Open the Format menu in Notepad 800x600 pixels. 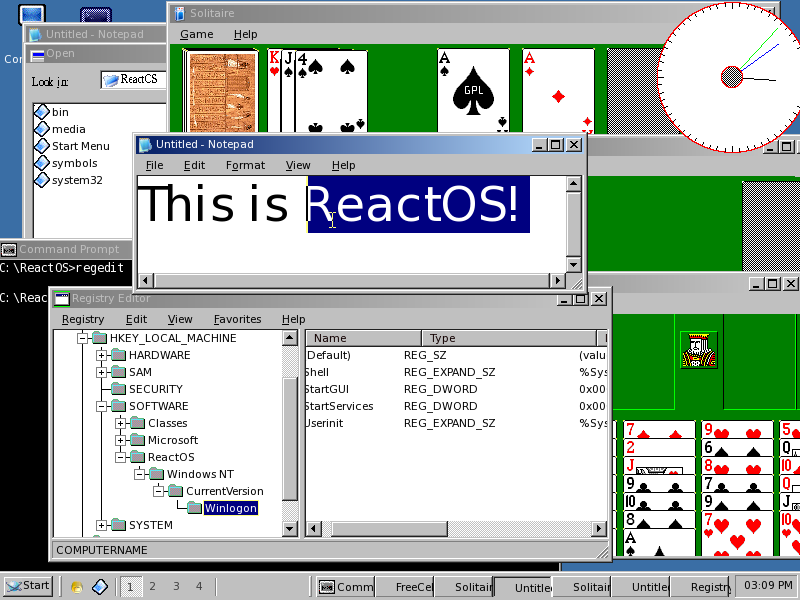246,165
